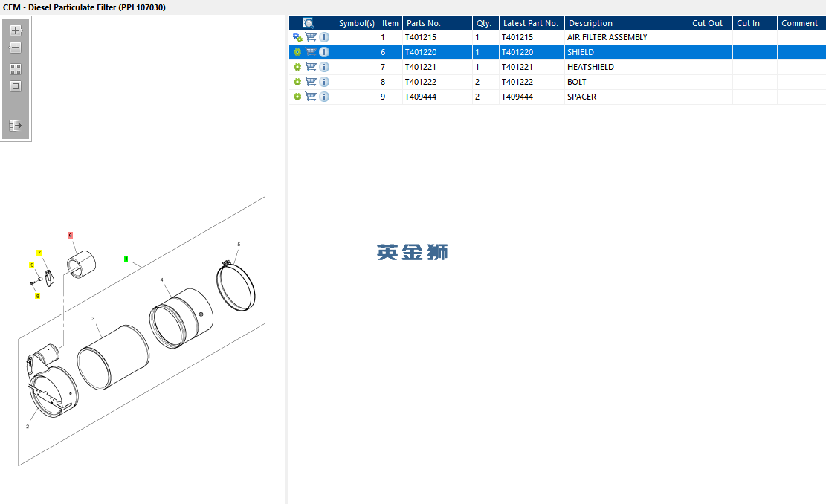
Task: Show info for the BOLT row
Action: 324,82
